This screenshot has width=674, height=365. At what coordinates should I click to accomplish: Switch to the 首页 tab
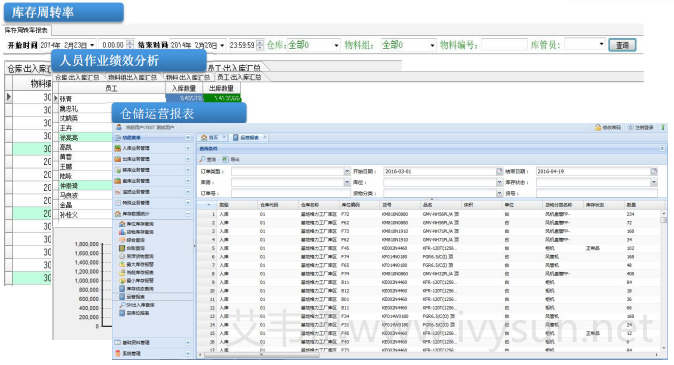point(213,138)
